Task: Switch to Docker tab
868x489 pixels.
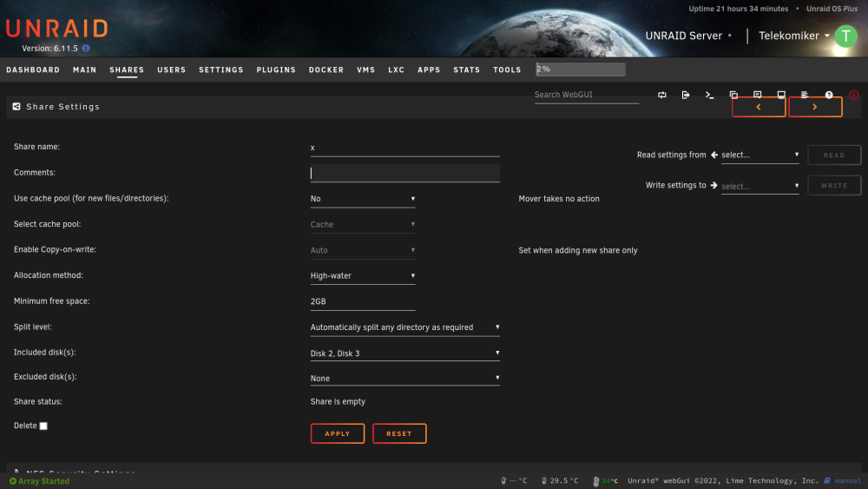Action: [326, 69]
